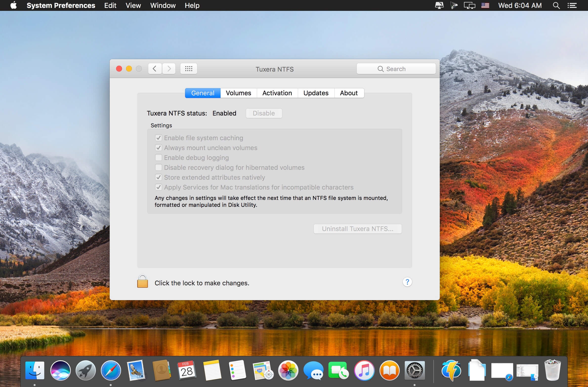This screenshot has height=387, width=588.
Task: Open System Preferences gear icon in Dock
Action: pos(414,370)
